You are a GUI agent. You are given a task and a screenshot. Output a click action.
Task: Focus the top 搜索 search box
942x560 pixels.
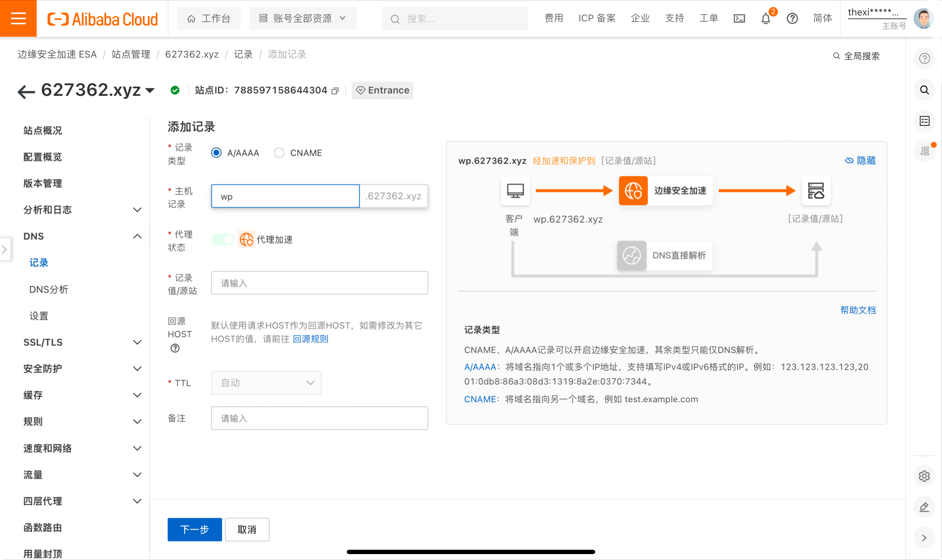click(455, 19)
